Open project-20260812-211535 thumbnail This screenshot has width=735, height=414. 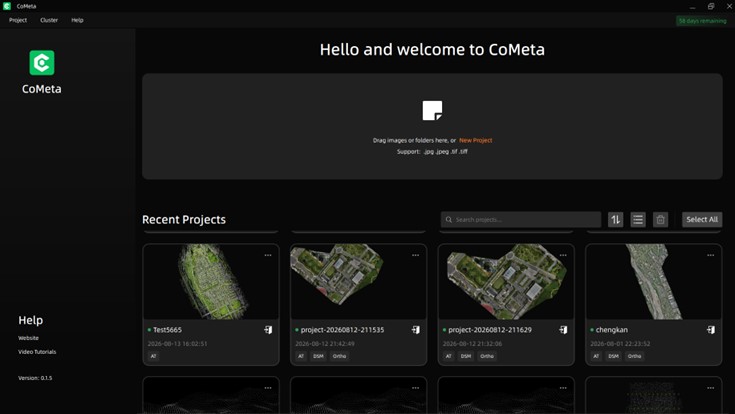tap(359, 282)
